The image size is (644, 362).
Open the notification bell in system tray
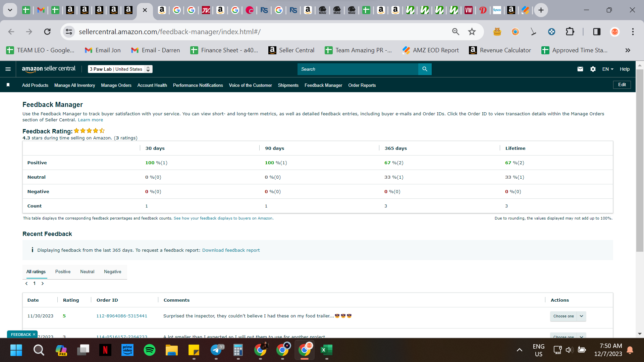(630, 350)
